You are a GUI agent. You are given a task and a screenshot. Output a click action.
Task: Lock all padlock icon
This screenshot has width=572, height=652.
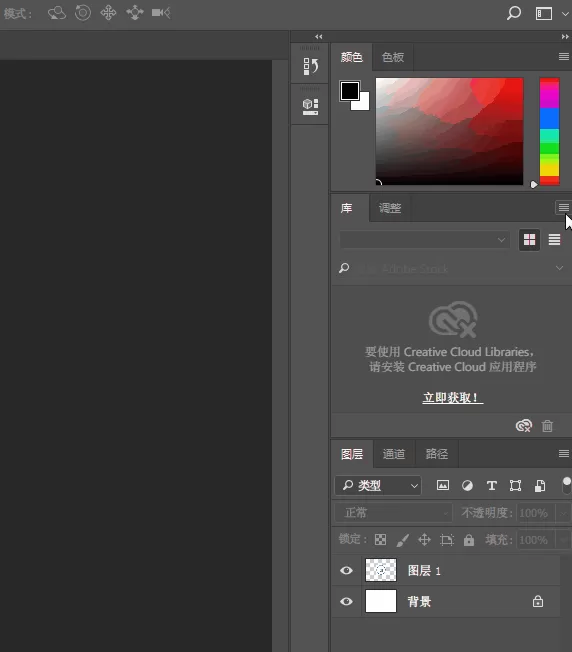[x=469, y=540]
